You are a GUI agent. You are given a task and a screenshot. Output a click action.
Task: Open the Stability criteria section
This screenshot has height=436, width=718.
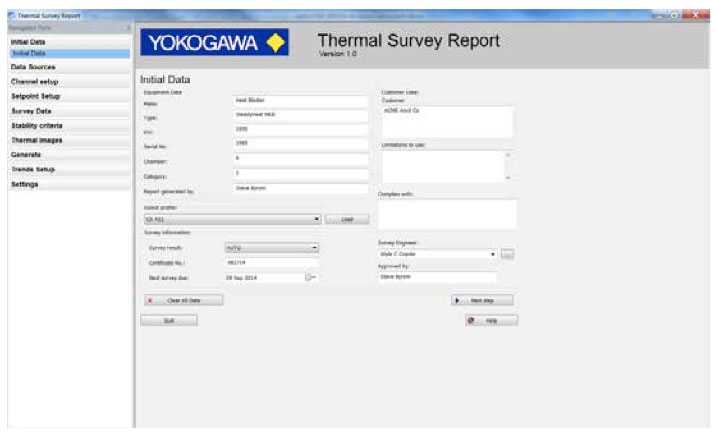pos(70,125)
